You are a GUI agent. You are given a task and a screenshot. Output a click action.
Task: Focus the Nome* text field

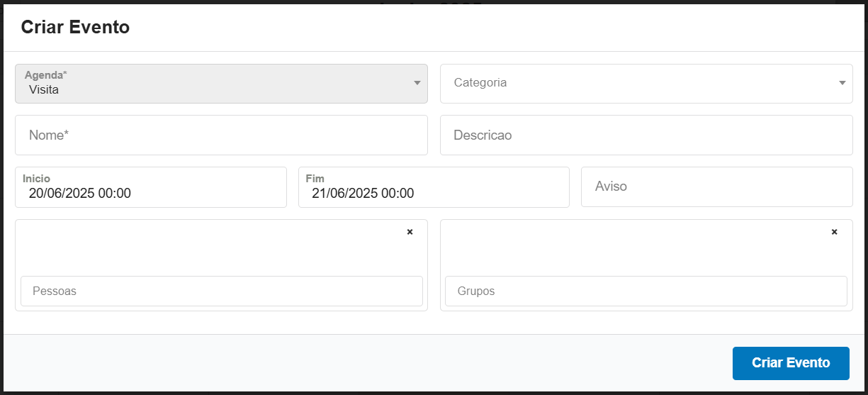tap(221, 135)
